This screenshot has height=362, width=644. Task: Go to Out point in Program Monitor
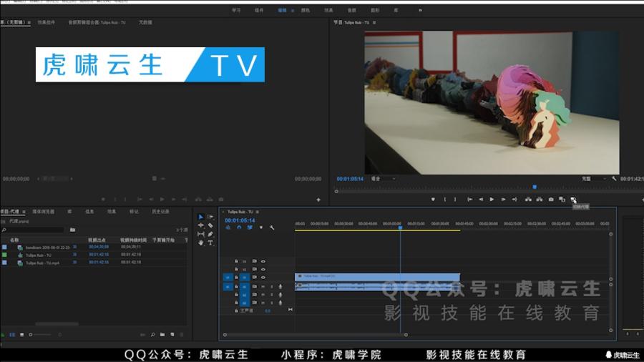(x=514, y=200)
